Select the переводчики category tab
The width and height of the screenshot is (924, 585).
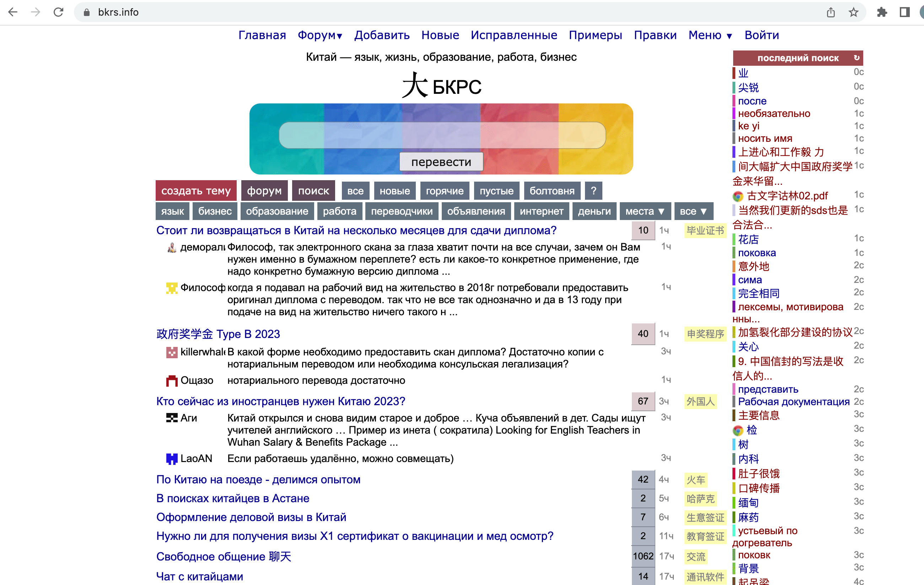[x=401, y=211]
